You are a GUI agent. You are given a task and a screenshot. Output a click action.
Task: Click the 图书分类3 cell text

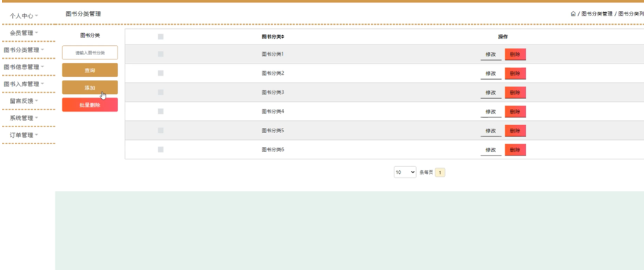(x=272, y=92)
